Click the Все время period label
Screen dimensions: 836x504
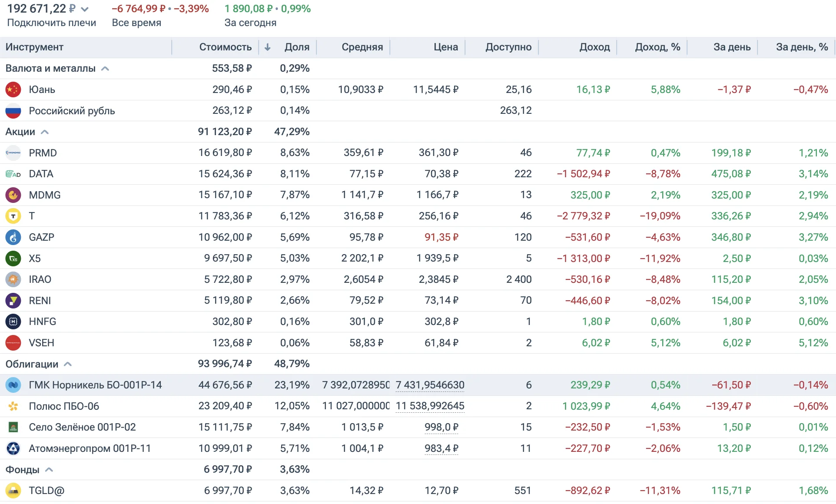pyautogui.click(x=136, y=23)
